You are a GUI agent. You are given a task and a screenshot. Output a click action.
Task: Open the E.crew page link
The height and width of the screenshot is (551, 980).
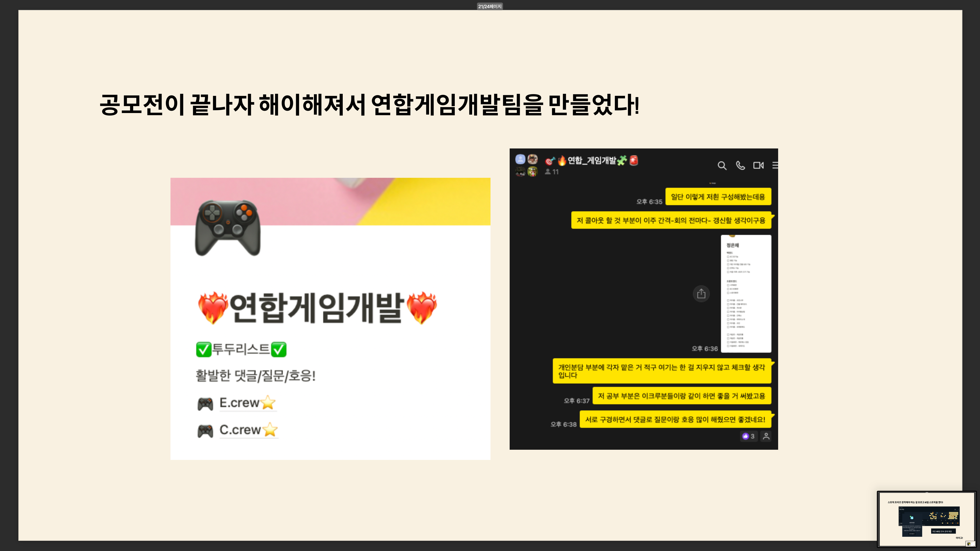240,403
